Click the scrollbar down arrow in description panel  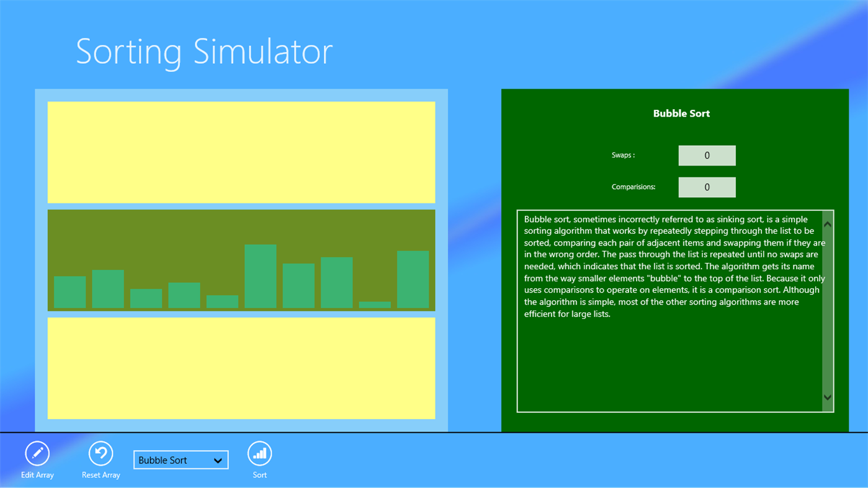point(826,397)
